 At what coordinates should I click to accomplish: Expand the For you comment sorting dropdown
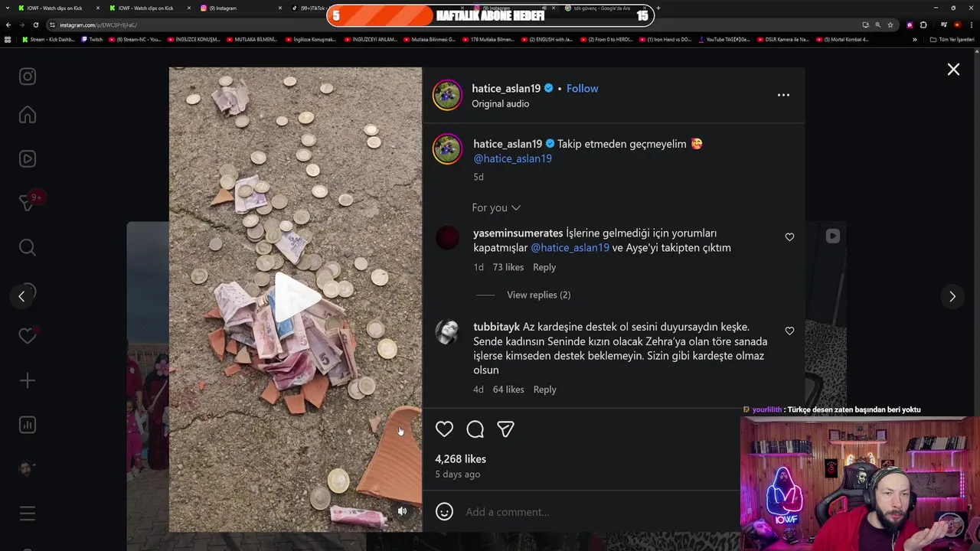(496, 207)
